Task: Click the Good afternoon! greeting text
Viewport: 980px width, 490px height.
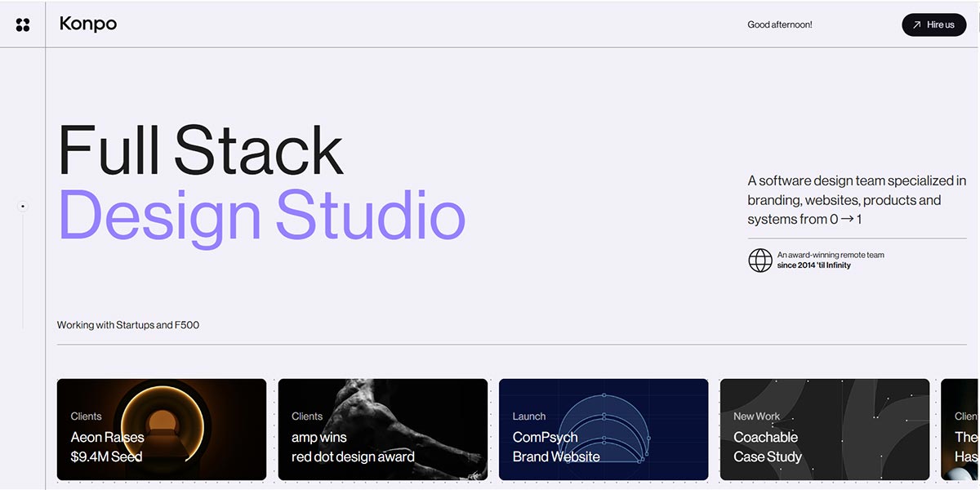Action: pos(780,24)
